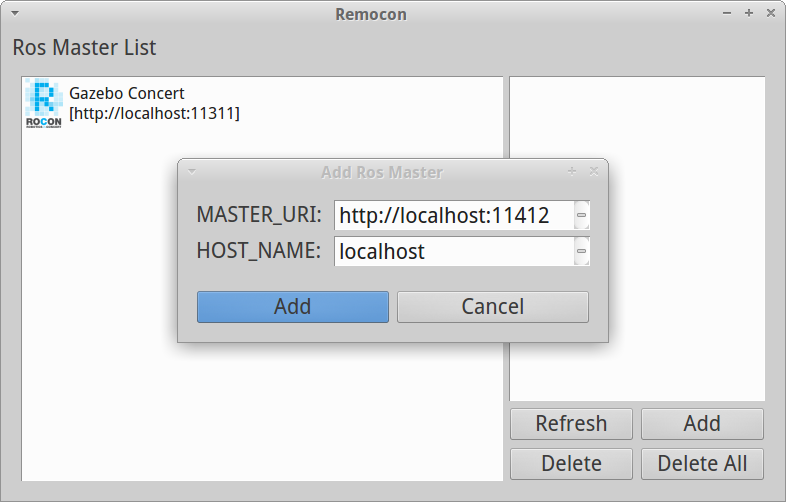
Task: Open the Remocon window menu arrow
Action: [15, 13]
